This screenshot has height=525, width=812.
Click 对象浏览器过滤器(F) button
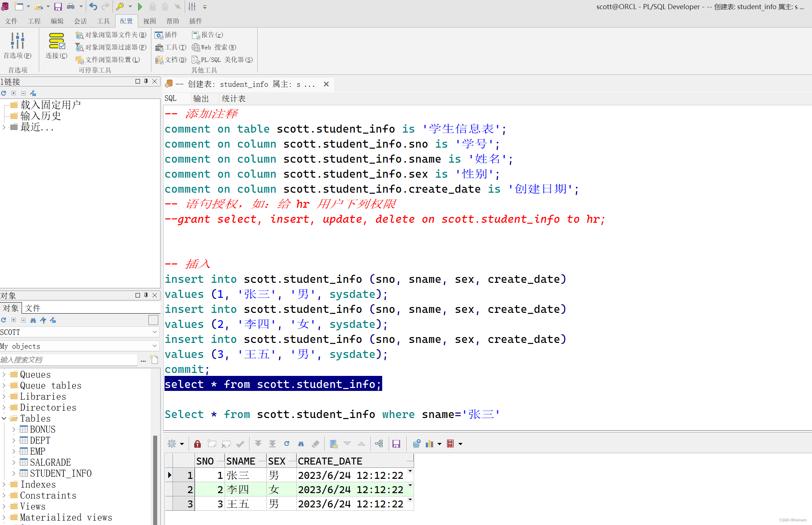tap(110, 47)
